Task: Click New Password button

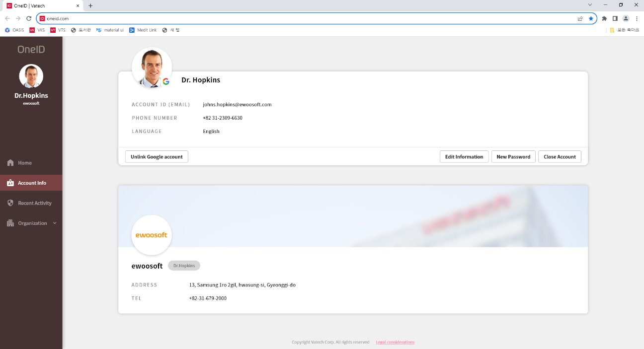Action: point(513,157)
